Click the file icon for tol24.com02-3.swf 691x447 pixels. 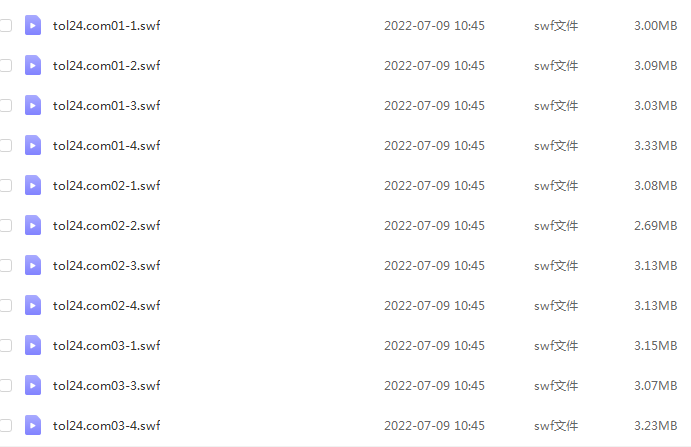33,265
